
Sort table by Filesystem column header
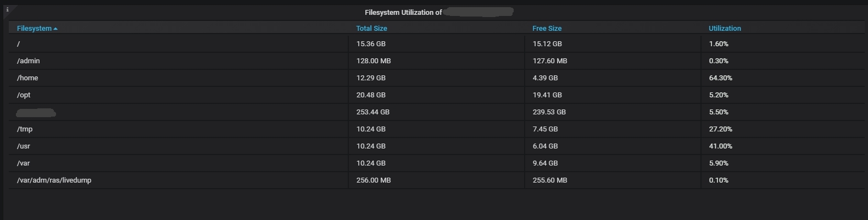coord(34,29)
